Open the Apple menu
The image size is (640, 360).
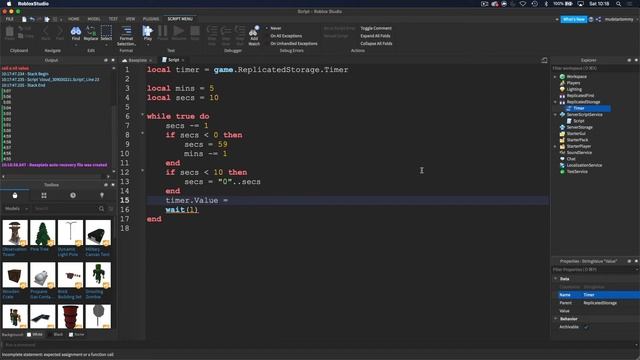click(x=8, y=4)
